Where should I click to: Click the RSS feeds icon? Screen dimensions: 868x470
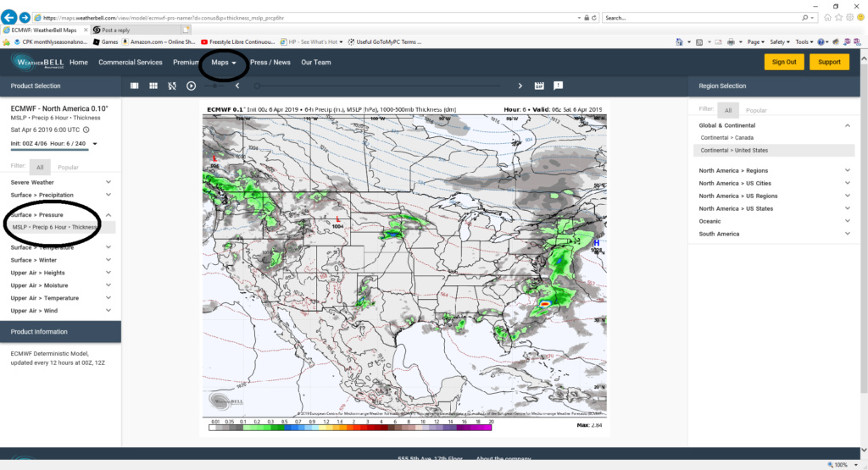point(699,42)
